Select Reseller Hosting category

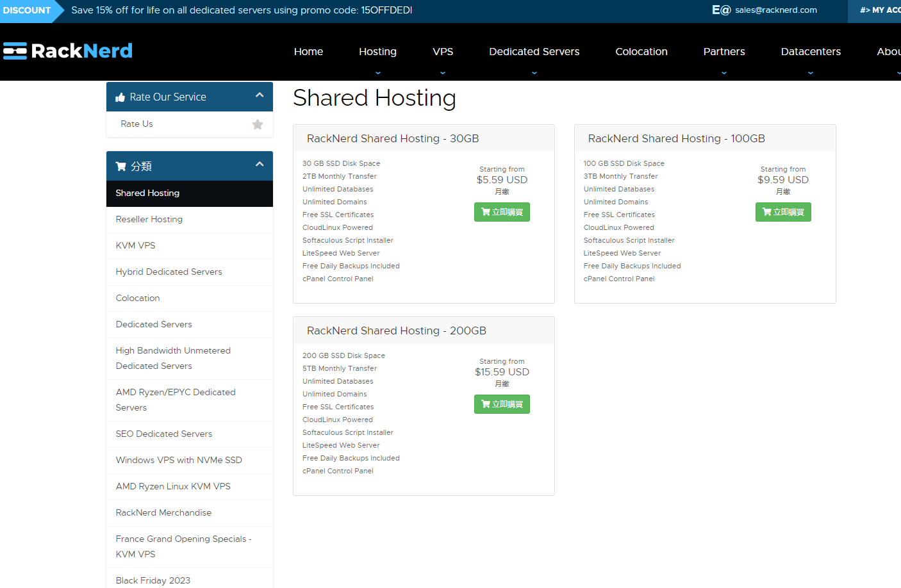[190, 220]
